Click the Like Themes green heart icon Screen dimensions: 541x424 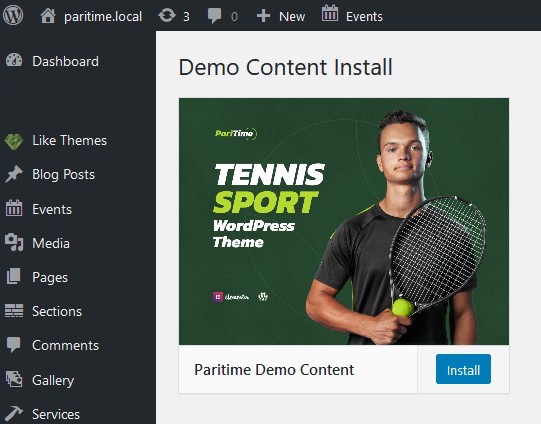pos(14,141)
